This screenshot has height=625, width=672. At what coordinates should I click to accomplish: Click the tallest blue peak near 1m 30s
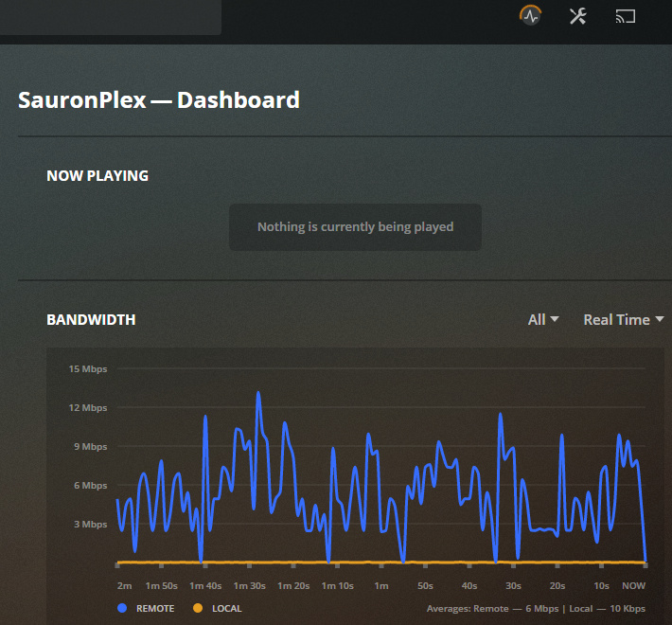(258, 394)
